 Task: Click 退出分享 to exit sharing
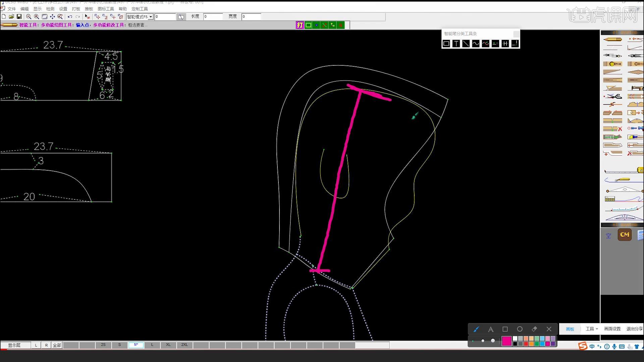tap(634, 329)
